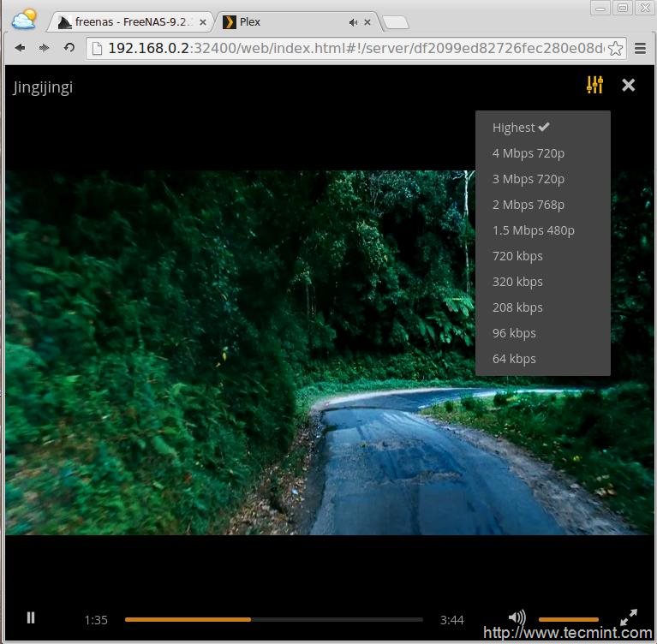
Task: Switch to the freenas tab
Action: tap(128, 22)
